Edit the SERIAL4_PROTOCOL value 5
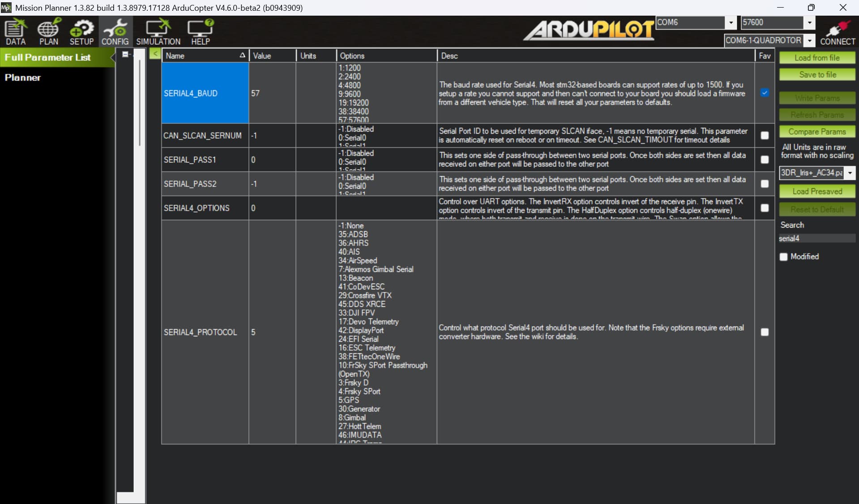859x504 pixels. pyautogui.click(x=272, y=332)
